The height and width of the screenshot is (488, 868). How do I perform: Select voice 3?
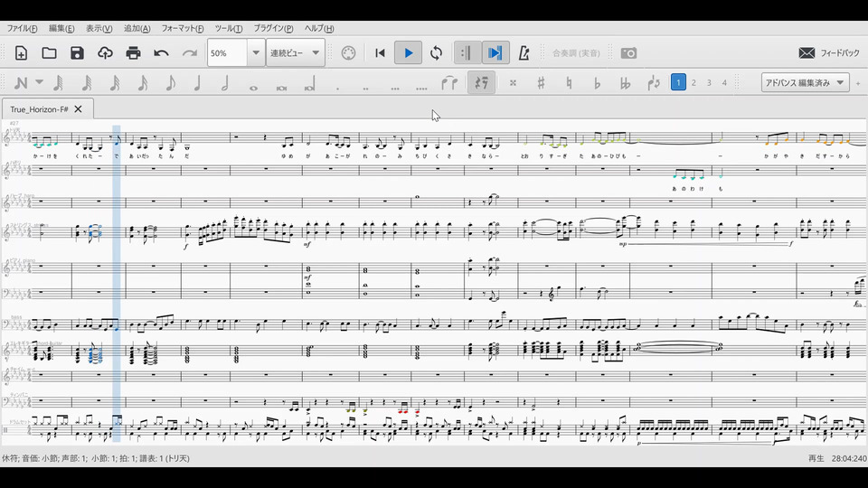pyautogui.click(x=709, y=82)
